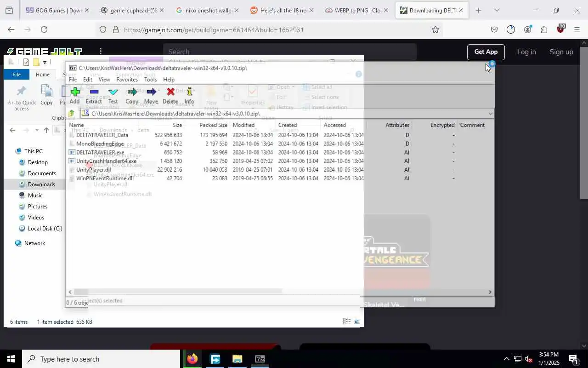Go up one folder level in 7-Zip
Image resolution: width=588 pixels, height=368 pixels.
(x=72, y=114)
